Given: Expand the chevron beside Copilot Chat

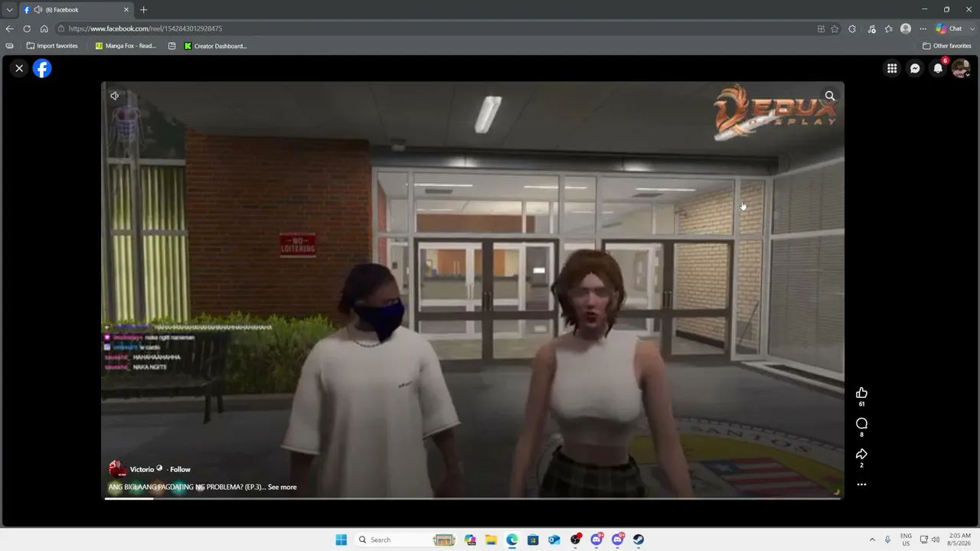Looking at the screenshot, I should 971,28.
